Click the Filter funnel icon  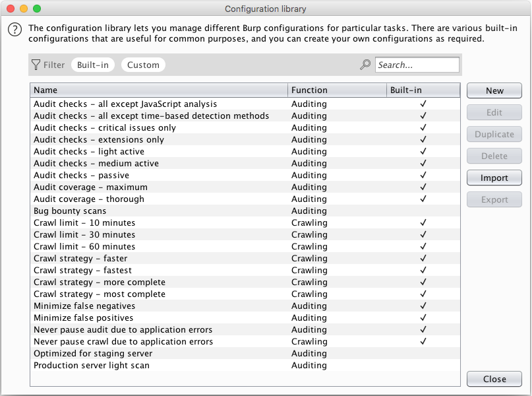(x=36, y=65)
